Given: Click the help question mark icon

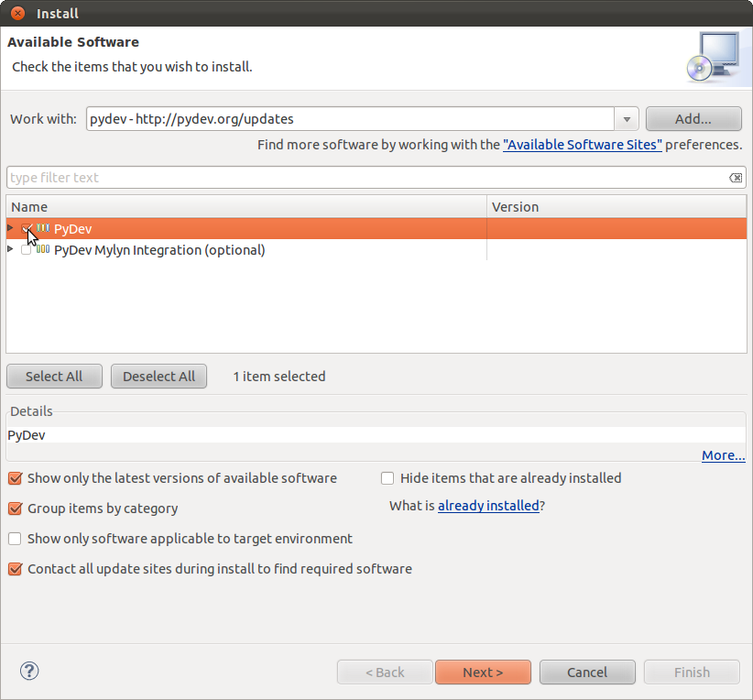Looking at the screenshot, I should click(x=29, y=672).
